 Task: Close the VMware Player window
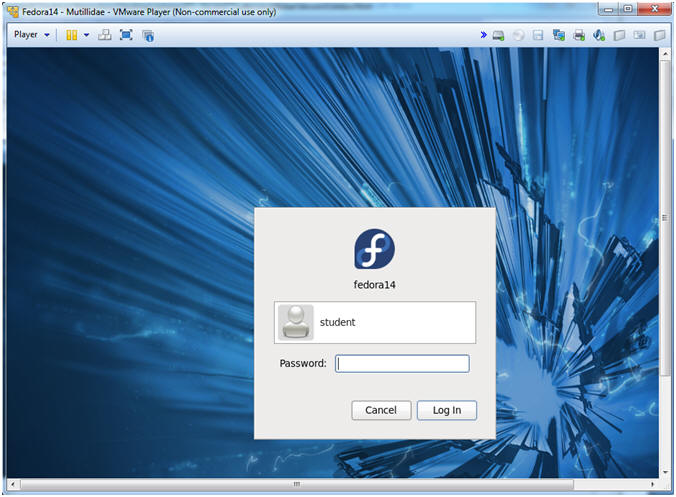coord(654,9)
